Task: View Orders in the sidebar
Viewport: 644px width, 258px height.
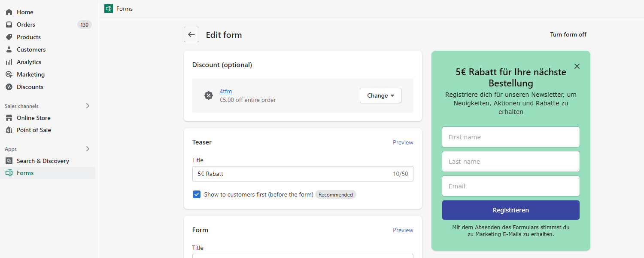Action: [26, 25]
